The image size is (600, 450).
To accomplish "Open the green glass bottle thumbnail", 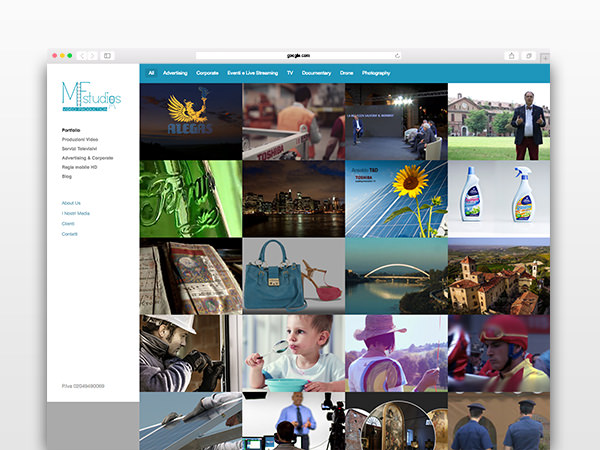I will point(191,199).
